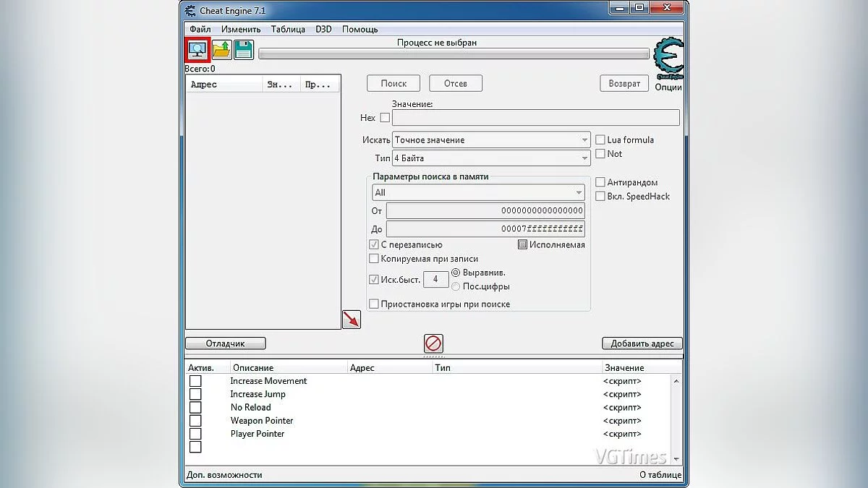This screenshot has height=488, width=868.
Task: Click the Cheat Engine logo
Action: point(668,59)
